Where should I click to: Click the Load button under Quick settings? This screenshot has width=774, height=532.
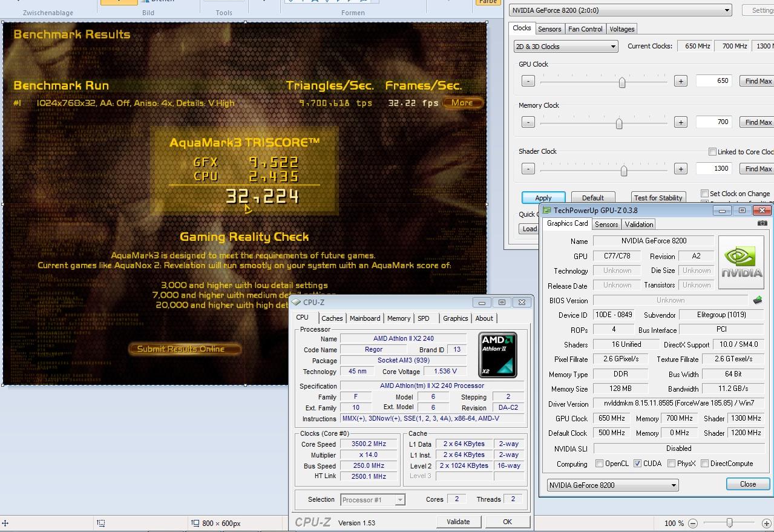point(530,229)
